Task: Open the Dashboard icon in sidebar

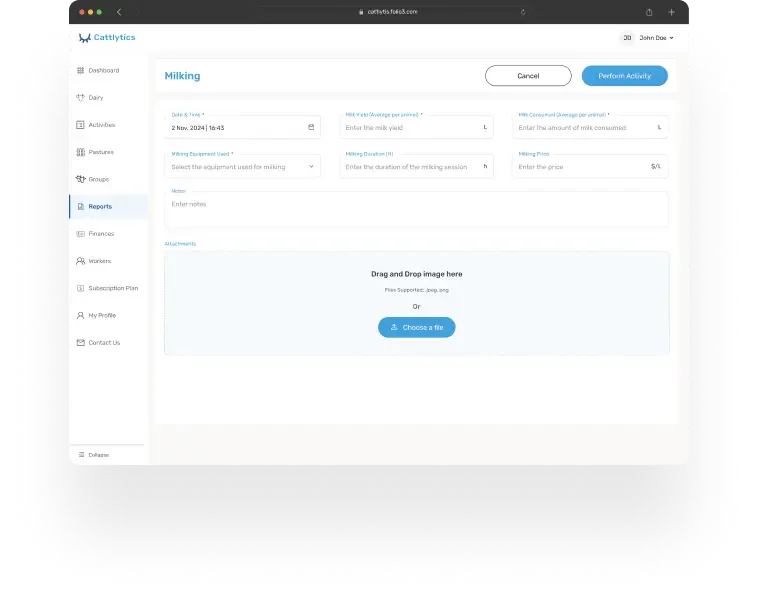Action: [x=80, y=71]
